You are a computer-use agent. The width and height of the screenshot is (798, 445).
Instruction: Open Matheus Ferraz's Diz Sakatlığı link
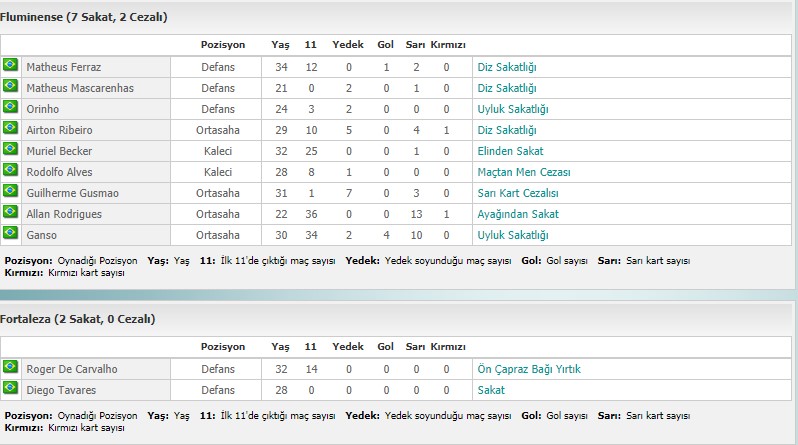507,67
